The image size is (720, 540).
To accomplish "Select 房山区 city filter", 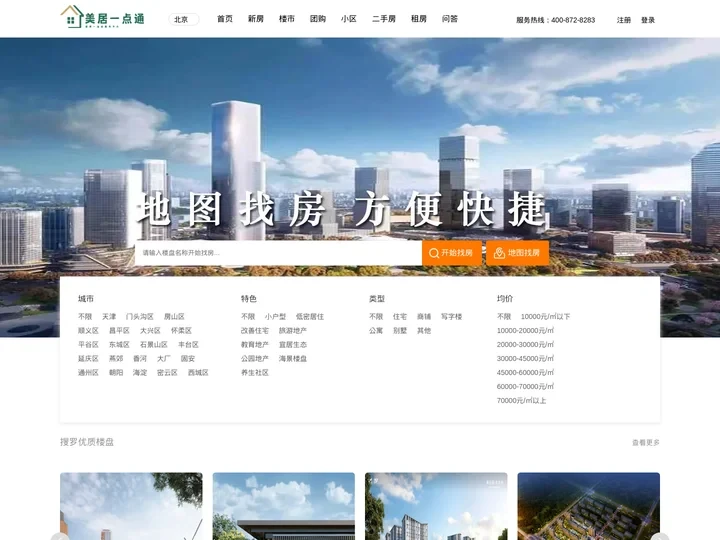I will [174, 316].
